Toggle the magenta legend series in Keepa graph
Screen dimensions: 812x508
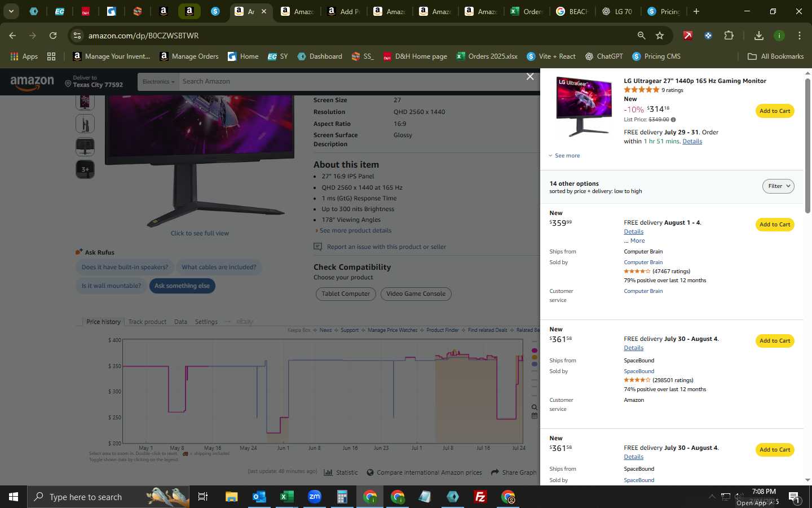pyautogui.click(x=535, y=351)
